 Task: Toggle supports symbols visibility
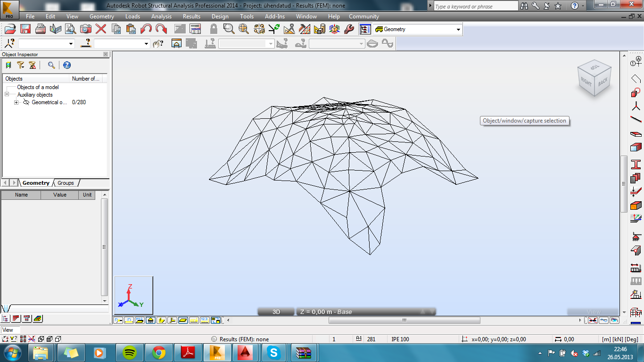click(149, 320)
